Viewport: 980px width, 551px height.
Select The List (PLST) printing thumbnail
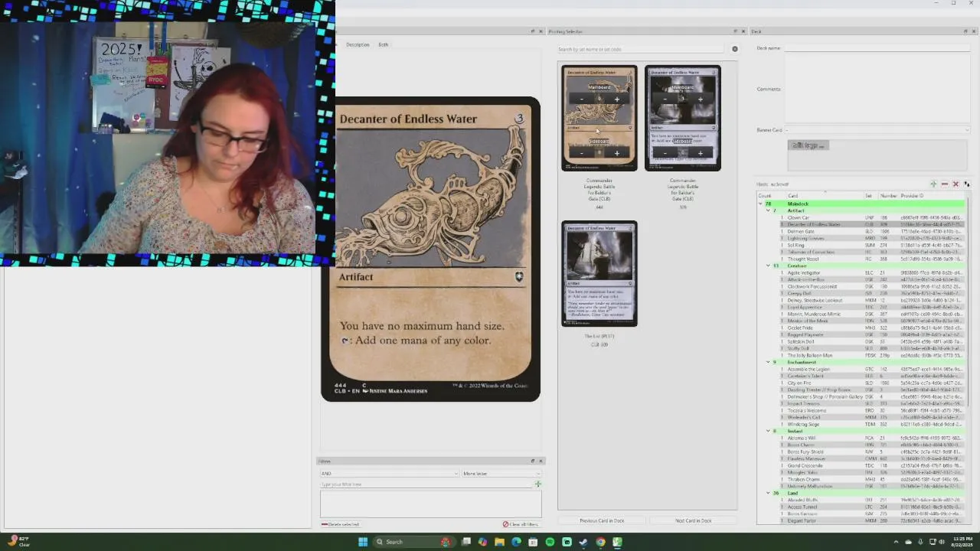click(x=599, y=274)
